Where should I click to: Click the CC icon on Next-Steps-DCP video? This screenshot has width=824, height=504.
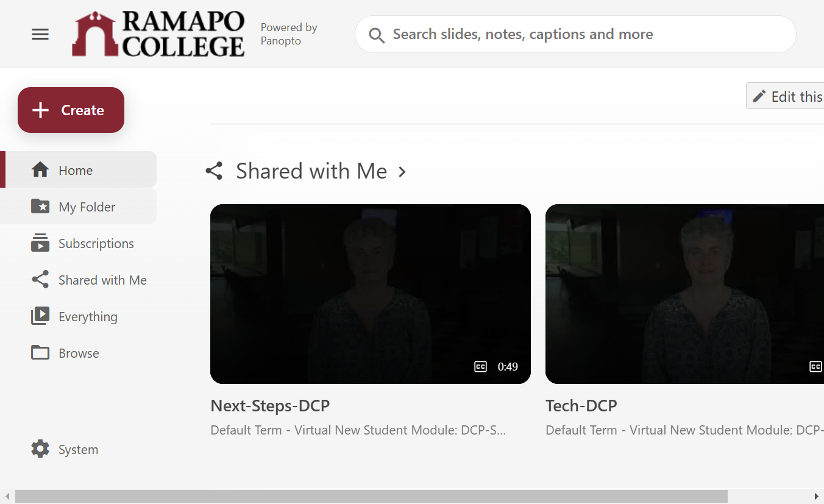click(480, 366)
